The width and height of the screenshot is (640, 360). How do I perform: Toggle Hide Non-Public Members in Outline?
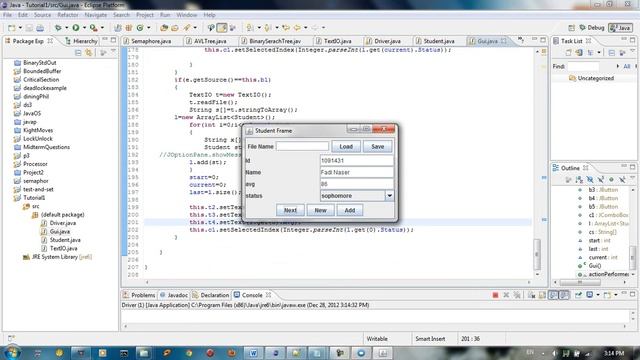point(611,180)
